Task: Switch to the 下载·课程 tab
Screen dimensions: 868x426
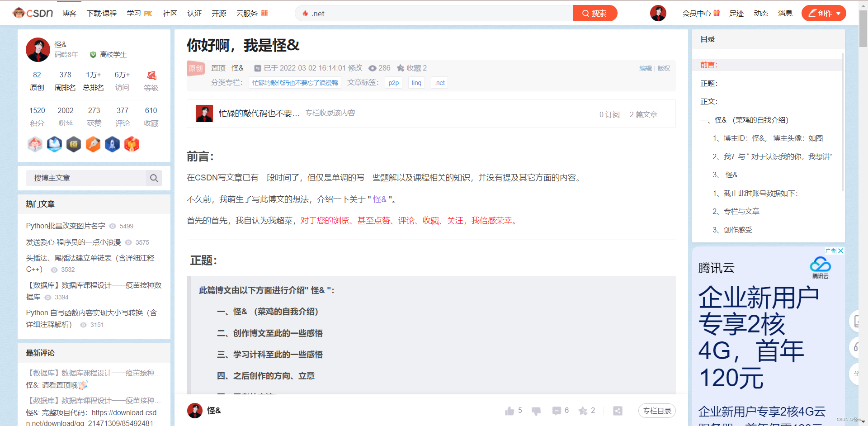Action: click(101, 13)
